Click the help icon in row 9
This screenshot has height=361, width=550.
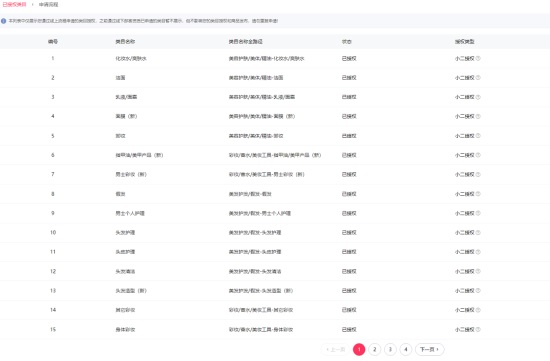[478, 213]
